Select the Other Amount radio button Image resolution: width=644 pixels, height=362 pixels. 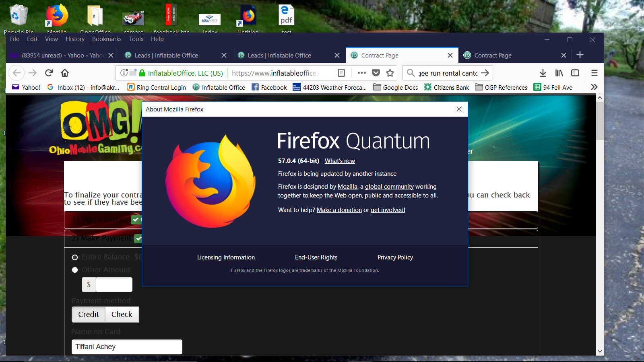[x=75, y=270]
